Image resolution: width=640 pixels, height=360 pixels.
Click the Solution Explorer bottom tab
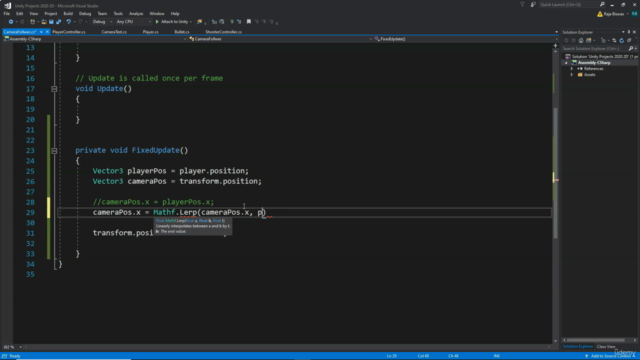point(578,347)
